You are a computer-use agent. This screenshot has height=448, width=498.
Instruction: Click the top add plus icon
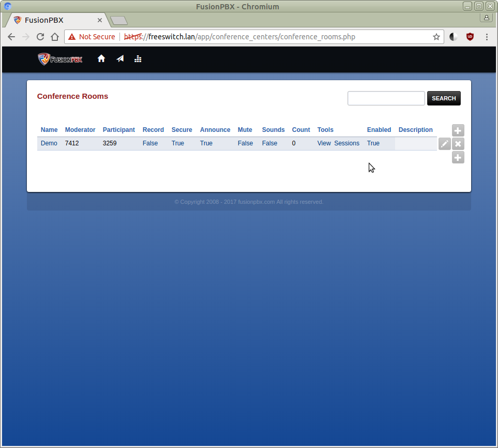pyautogui.click(x=458, y=130)
